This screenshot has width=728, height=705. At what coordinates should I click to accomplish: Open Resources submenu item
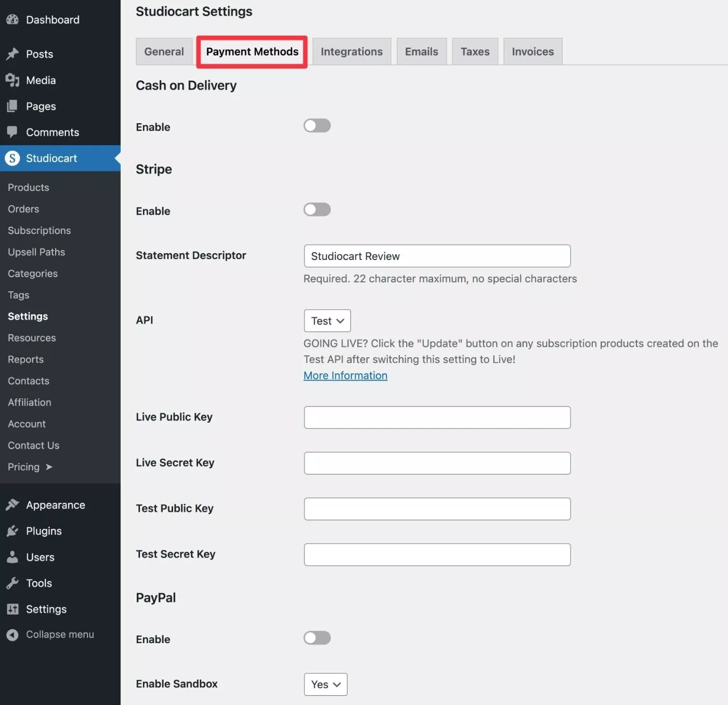click(32, 338)
